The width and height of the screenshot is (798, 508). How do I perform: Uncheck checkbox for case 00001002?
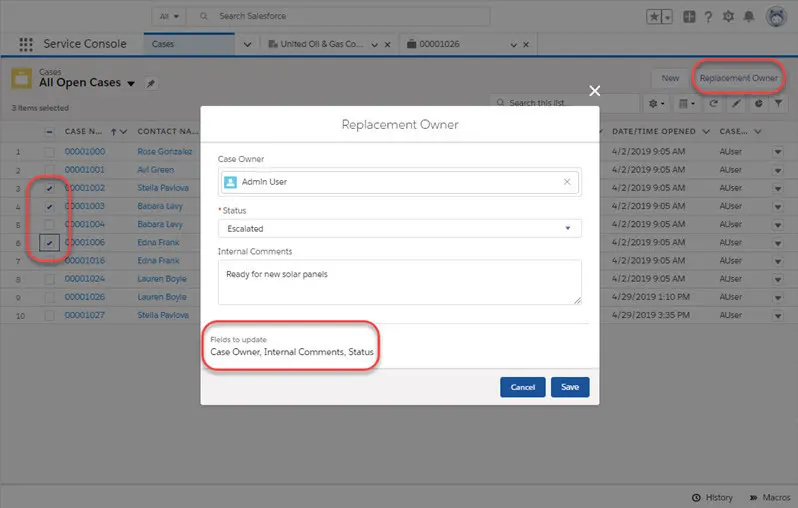[49, 188]
